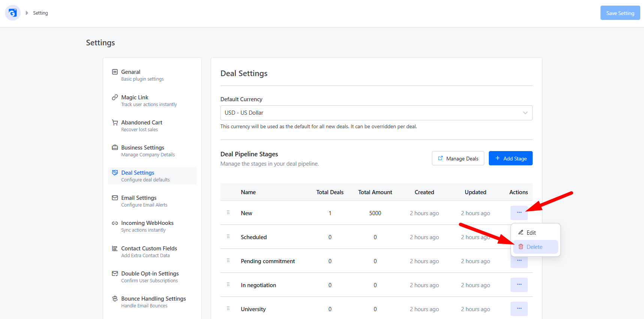Click the drag handle of In negotiation row

point(228,284)
